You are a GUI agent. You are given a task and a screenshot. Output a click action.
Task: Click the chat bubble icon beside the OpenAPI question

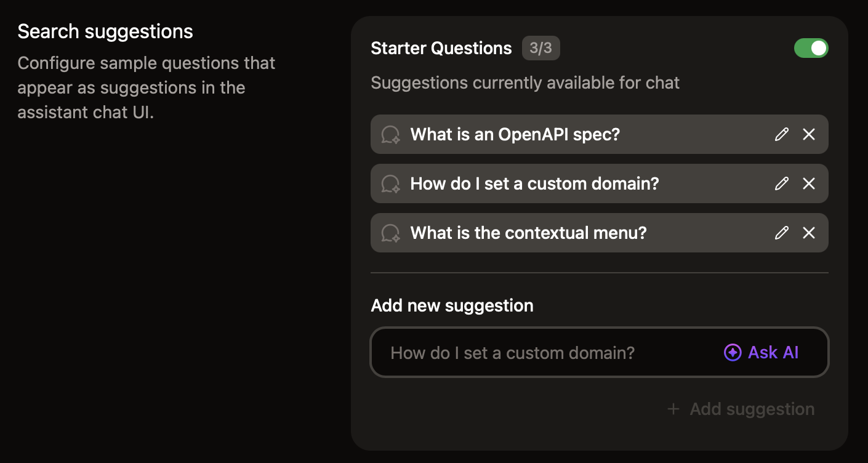click(x=390, y=134)
